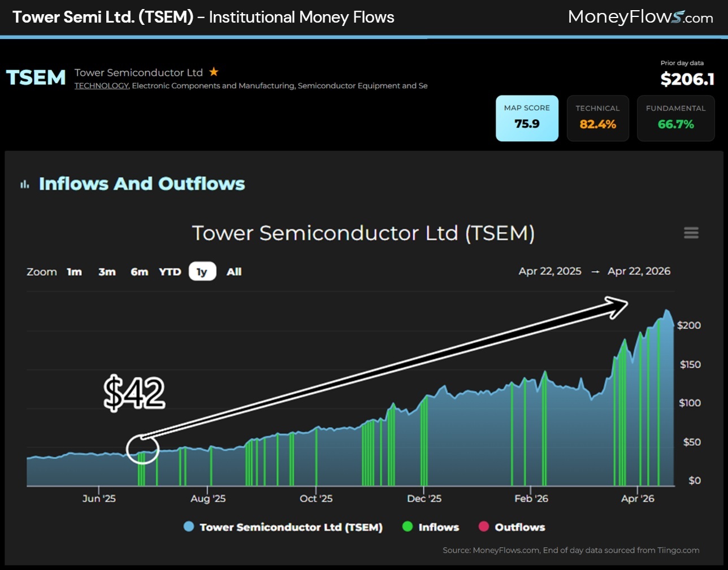Toggle the Outflows legend series
The width and height of the screenshot is (728, 570).
point(512,527)
